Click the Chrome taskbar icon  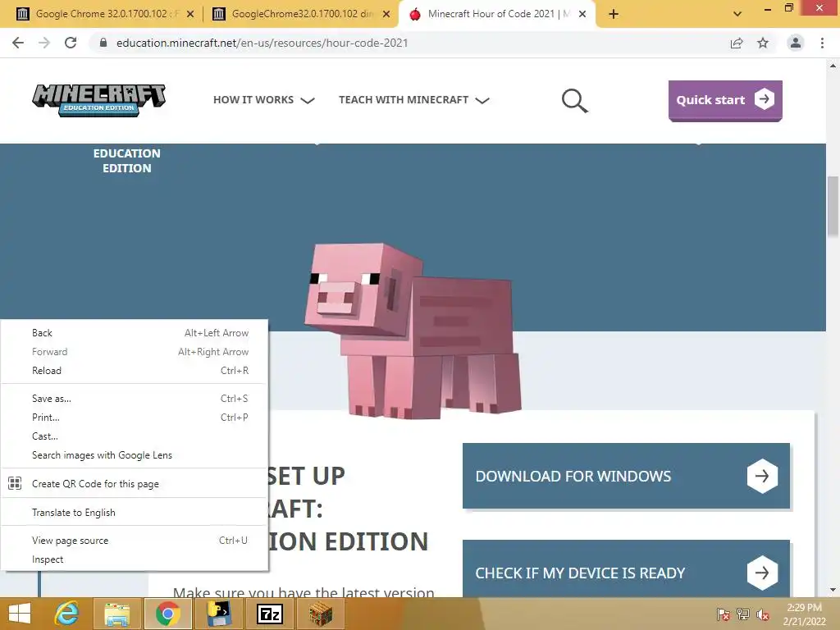pyautogui.click(x=167, y=614)
